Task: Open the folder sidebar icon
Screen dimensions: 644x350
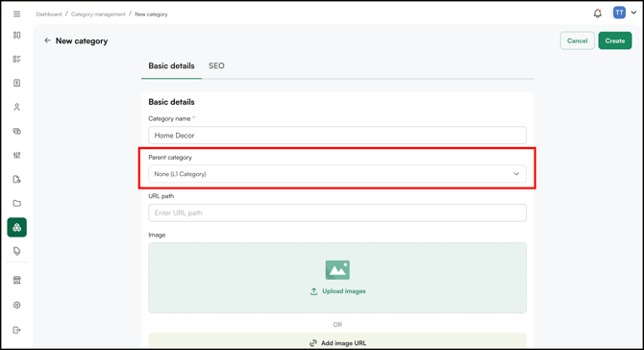Action: tap(17, 203)
